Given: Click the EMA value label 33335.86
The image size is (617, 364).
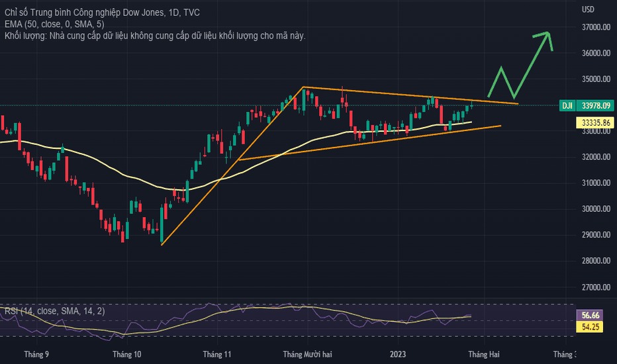Looking at the screenshot, I should pyautogui.click(x=596, y=122).
